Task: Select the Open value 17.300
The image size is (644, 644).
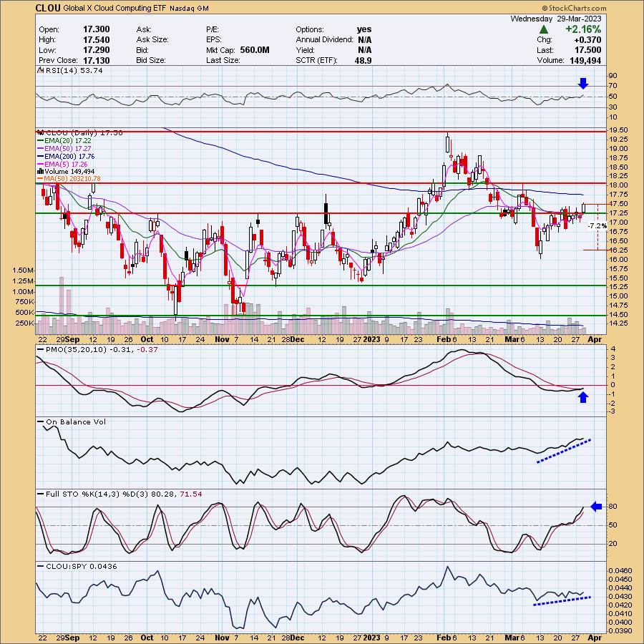Action: pos(96,29)
